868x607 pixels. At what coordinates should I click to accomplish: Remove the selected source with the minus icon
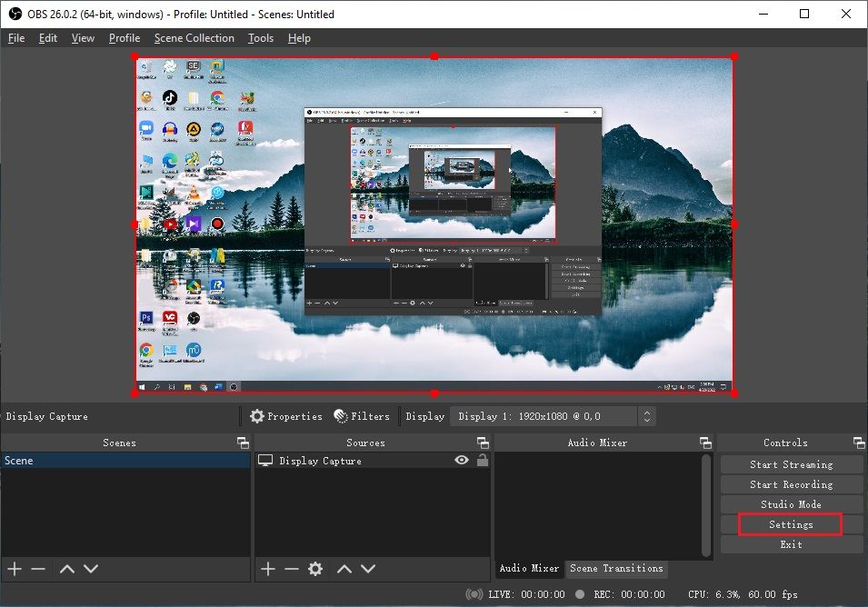292,568
